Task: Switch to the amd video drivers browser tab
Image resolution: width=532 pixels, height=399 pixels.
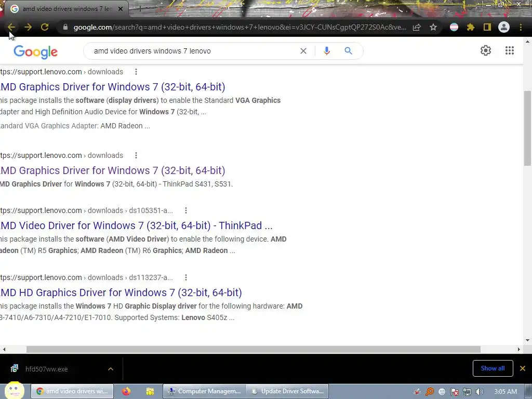Action: pos(67,9)
